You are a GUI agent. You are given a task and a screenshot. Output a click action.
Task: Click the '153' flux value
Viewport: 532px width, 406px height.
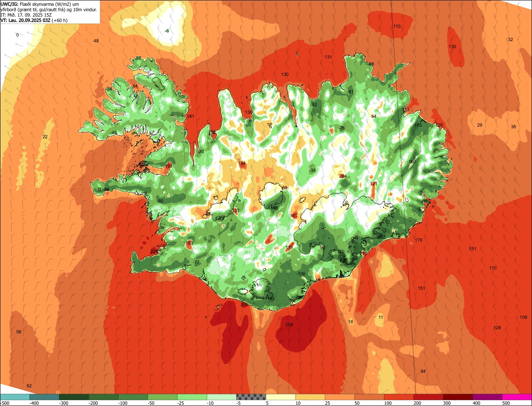click(x=189, y=243)
